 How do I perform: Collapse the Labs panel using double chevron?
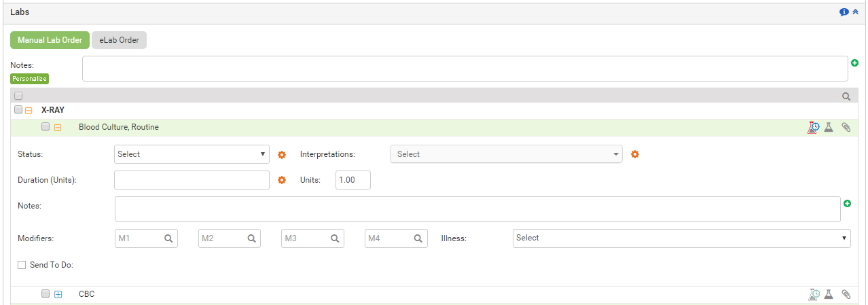point(855,12)
